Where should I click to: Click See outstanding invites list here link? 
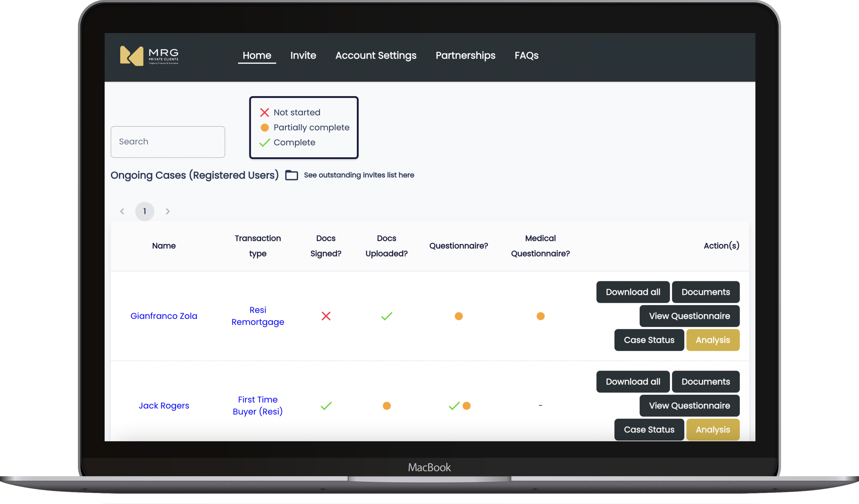click(359, 175)
